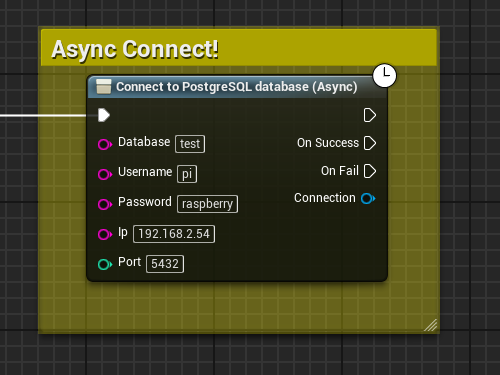Click the Connection label
Viewport: 500px width, 375px height.
pyautogui.click(x=325, y=198)
